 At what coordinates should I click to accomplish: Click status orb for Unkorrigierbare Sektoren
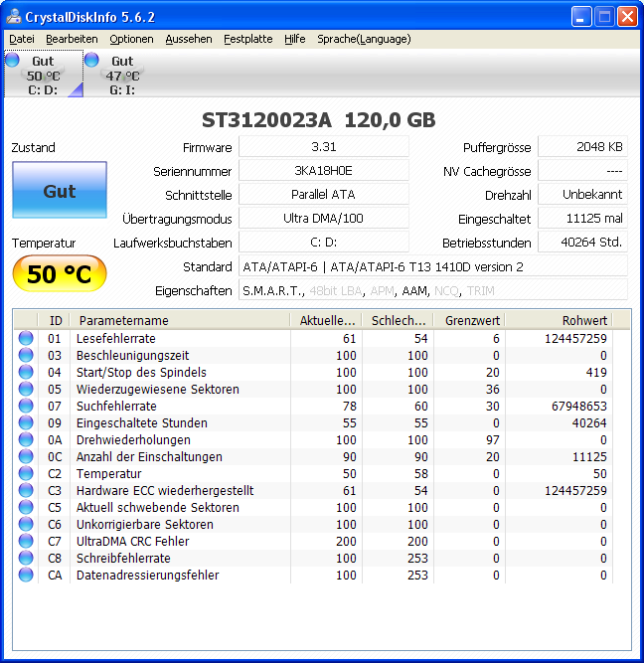(x=26, y=524)
